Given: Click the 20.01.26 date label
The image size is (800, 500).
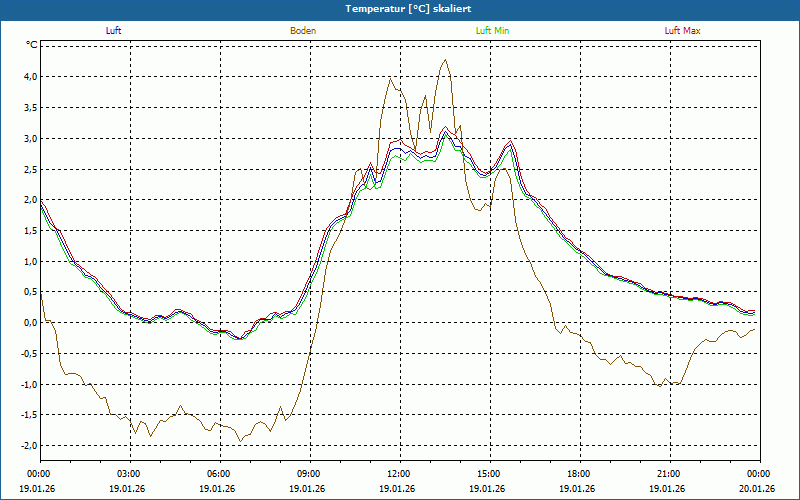Looking at the screenshot, I should click(x=758, y=489).
